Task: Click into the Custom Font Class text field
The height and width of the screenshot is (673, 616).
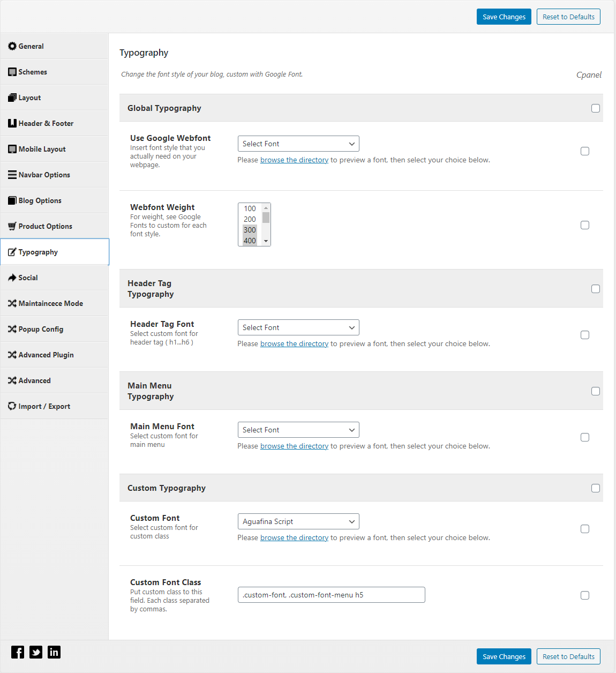Action: [x=332, y=595]
